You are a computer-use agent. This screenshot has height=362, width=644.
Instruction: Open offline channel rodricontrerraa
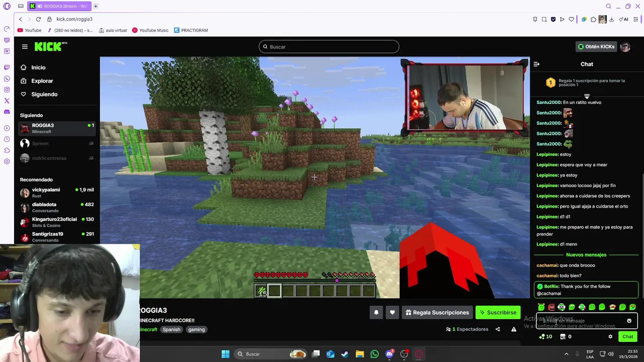coord(57,158)
